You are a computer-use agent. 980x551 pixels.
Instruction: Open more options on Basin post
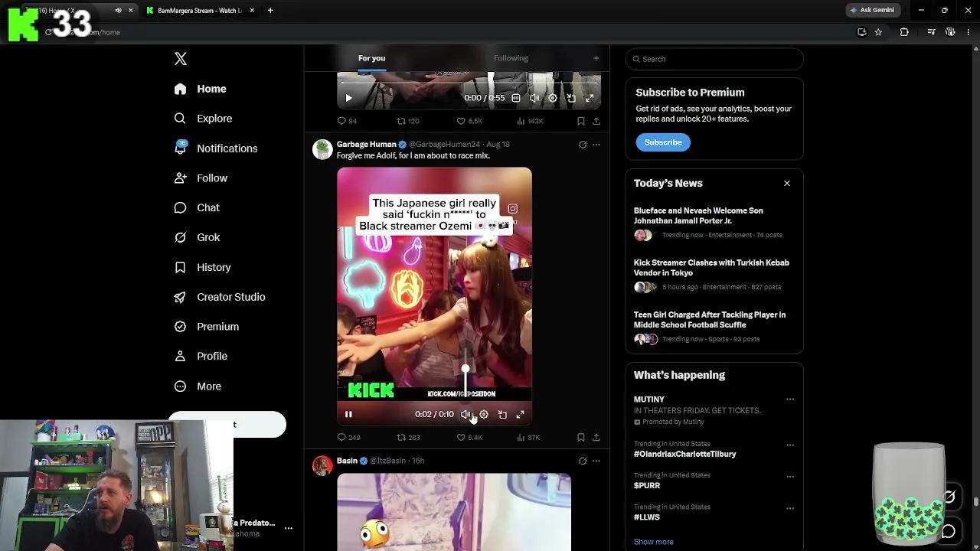[x=596, y=461]
